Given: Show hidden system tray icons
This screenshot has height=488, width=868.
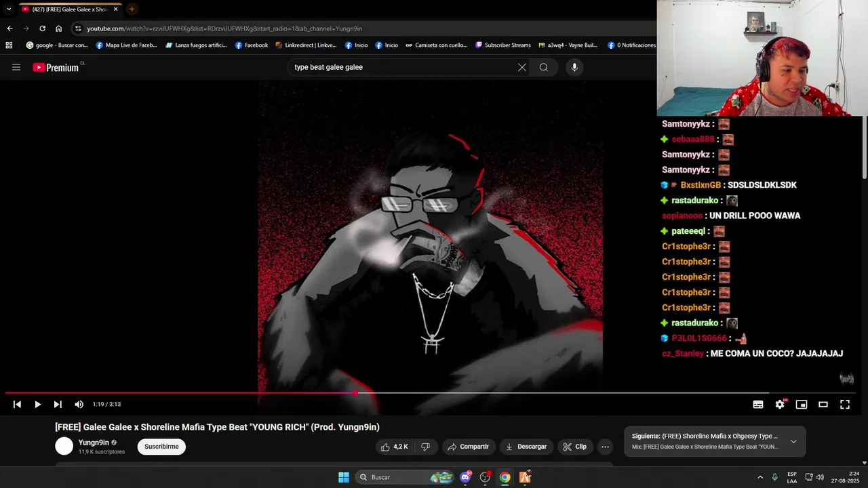Looking at the screenshot, I should point(760,477).
